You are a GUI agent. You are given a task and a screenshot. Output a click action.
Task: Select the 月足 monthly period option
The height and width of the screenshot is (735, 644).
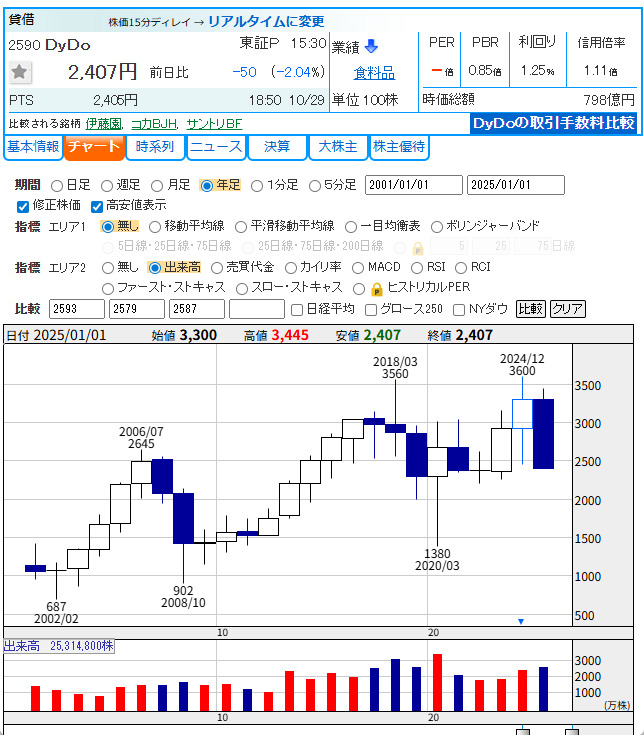coord(157,185)
